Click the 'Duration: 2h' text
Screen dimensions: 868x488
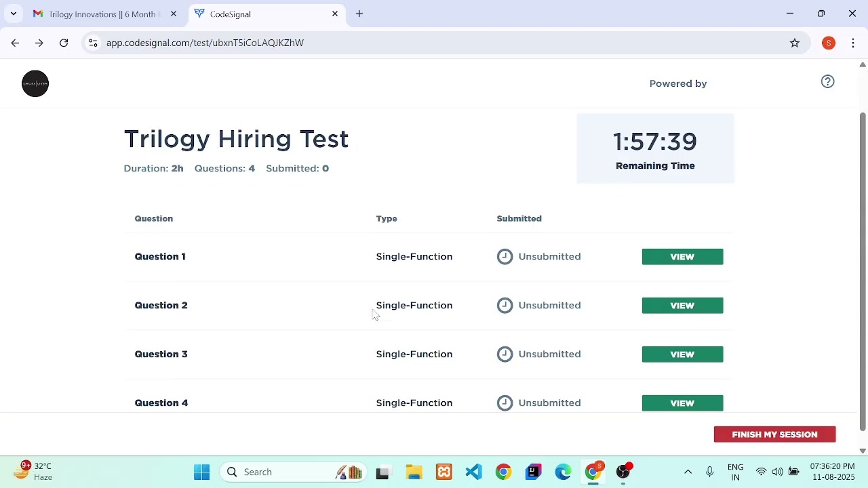[153, 168]
